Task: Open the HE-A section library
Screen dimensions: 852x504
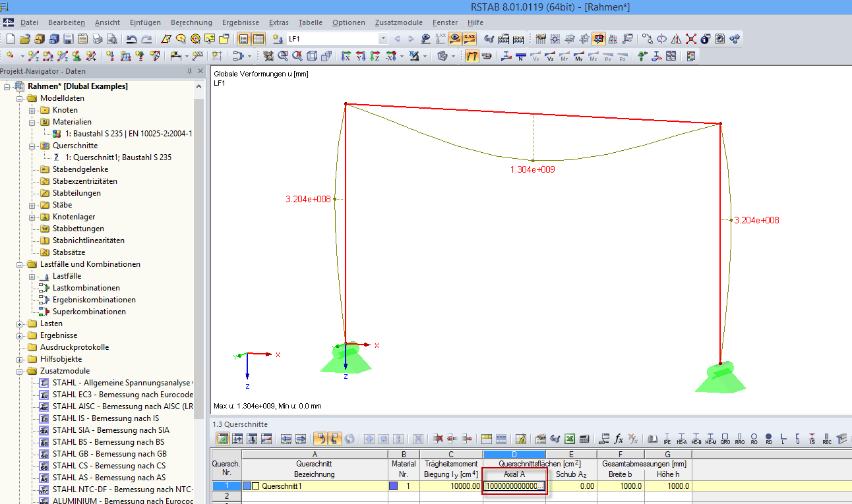Action: [x=682, y=439]
